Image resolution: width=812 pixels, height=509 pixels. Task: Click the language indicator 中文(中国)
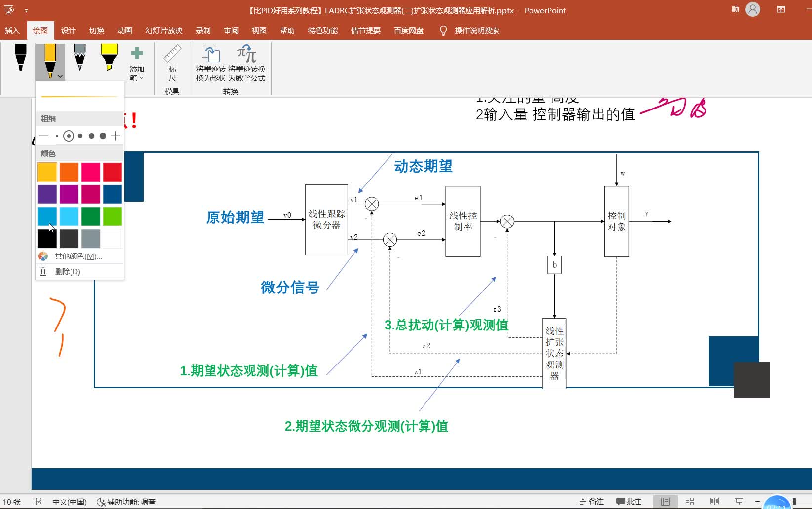pos(70,502)
